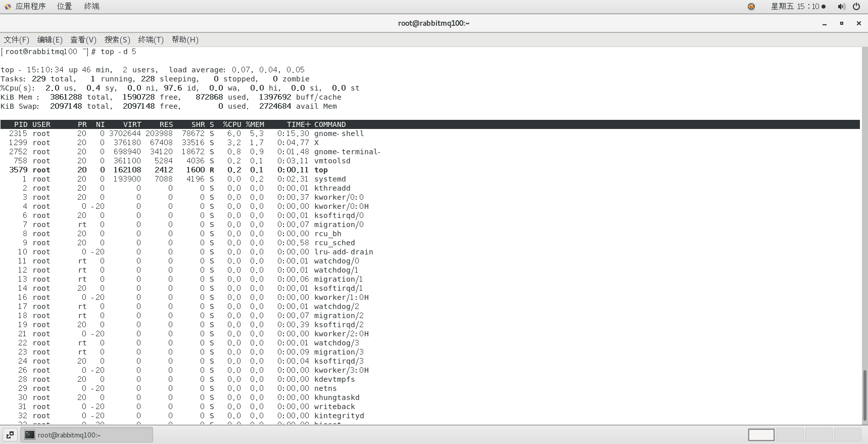Click the systemd command text

(330, 179)
